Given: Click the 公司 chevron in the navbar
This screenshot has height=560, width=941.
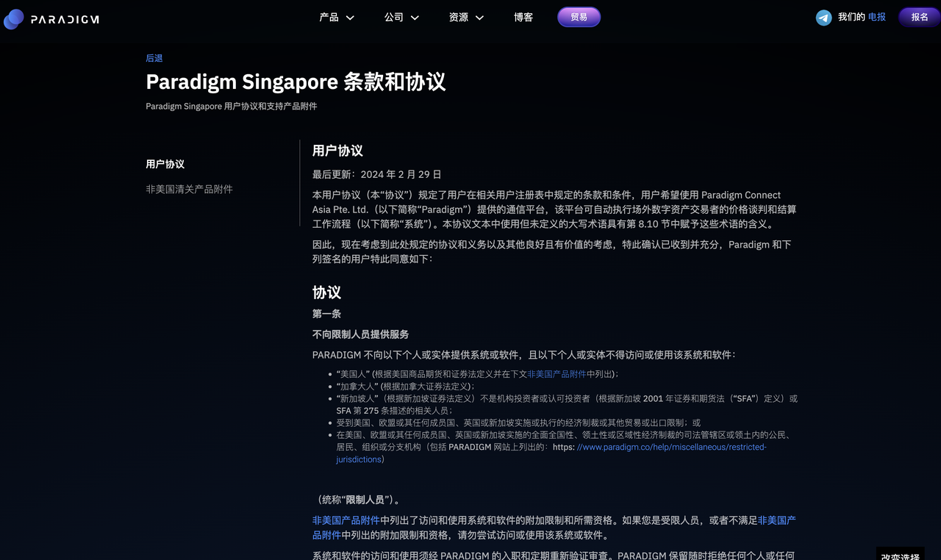Looking at the screenshot, I should point(414,17).
